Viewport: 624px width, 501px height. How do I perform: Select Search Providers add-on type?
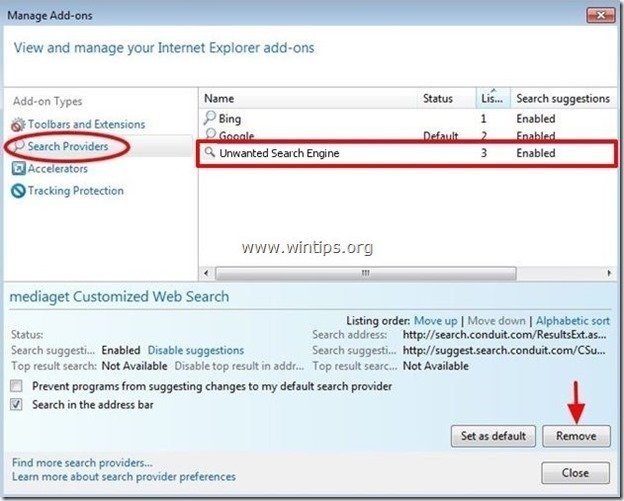[68, 146]
